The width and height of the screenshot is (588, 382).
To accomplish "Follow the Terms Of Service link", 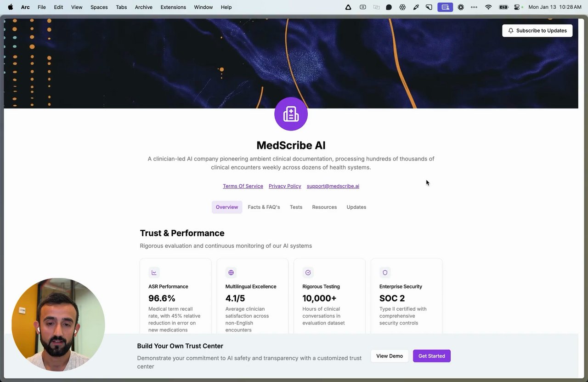I will (243, 186).
